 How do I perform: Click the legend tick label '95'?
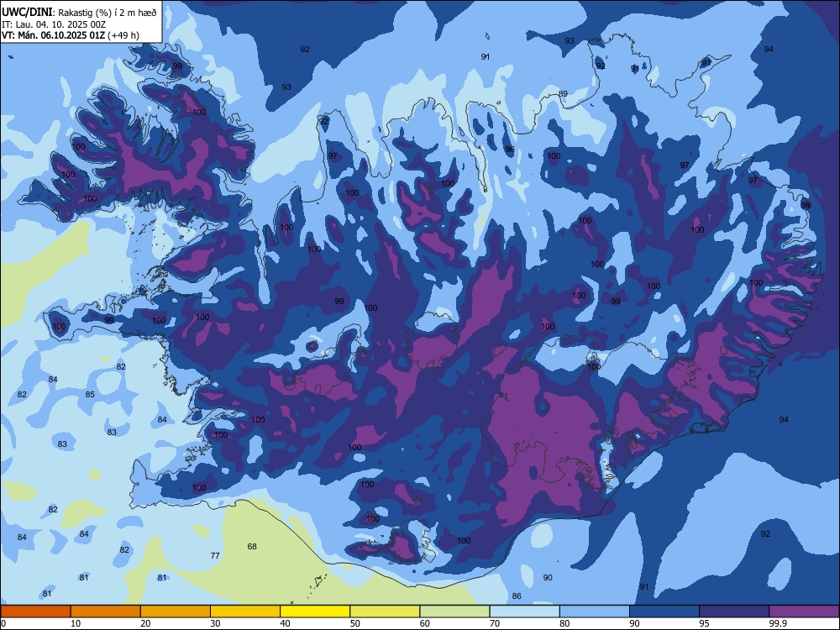tap(705, 623)
